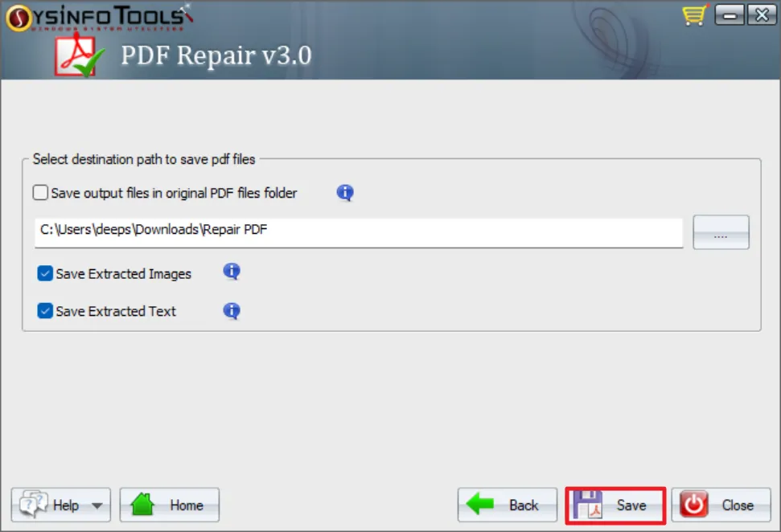The width and height of the screenshot is (781, 532).
Task: Show info tip for Save Extracted Images
Action: click(232, 272)
